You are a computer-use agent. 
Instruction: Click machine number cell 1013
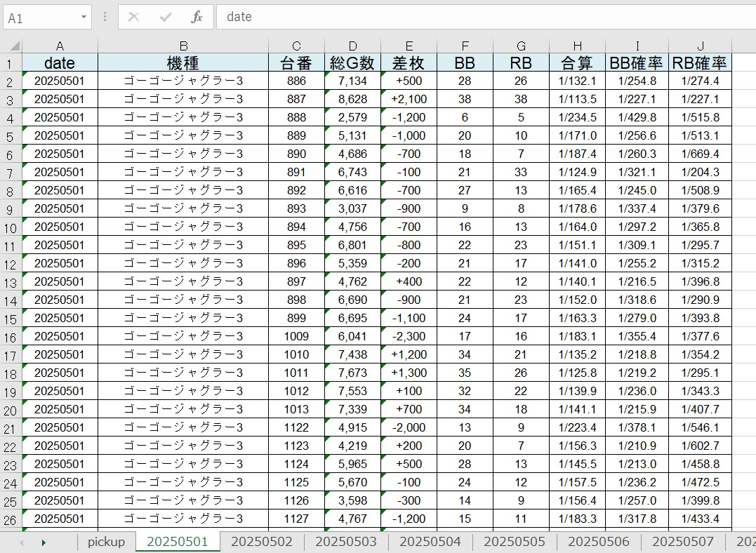click(x=296, y=409)
